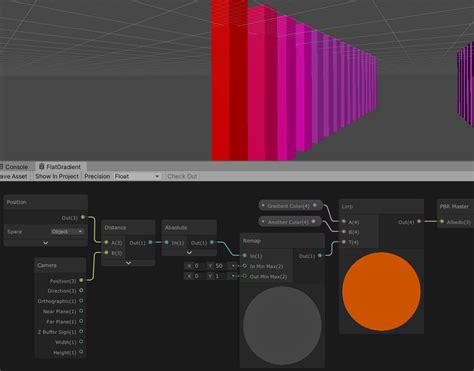Image resolution: width=474 pixels, height=371 pixels.
Task: Click the Camera Near Plane(1) port
Action: 81,311
